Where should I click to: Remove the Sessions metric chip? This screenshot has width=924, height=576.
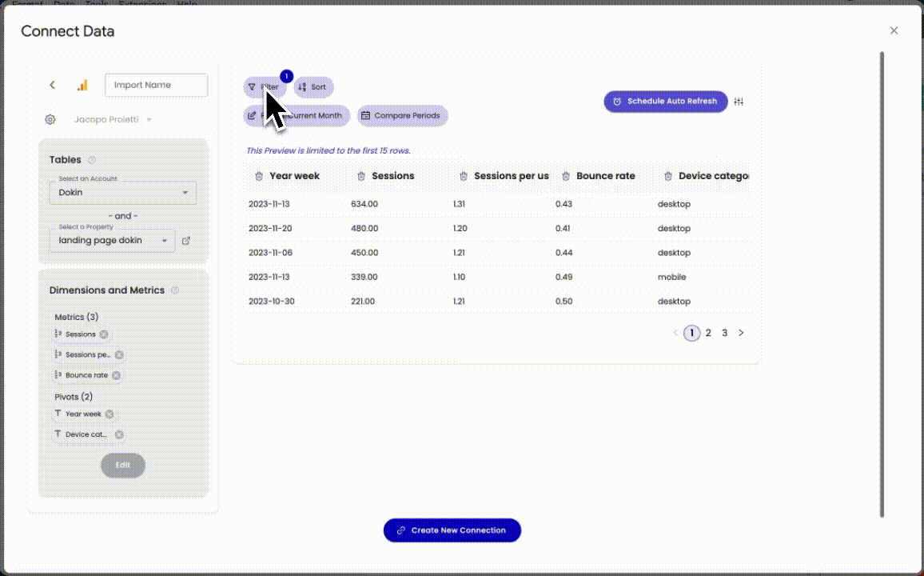point(104,334)
